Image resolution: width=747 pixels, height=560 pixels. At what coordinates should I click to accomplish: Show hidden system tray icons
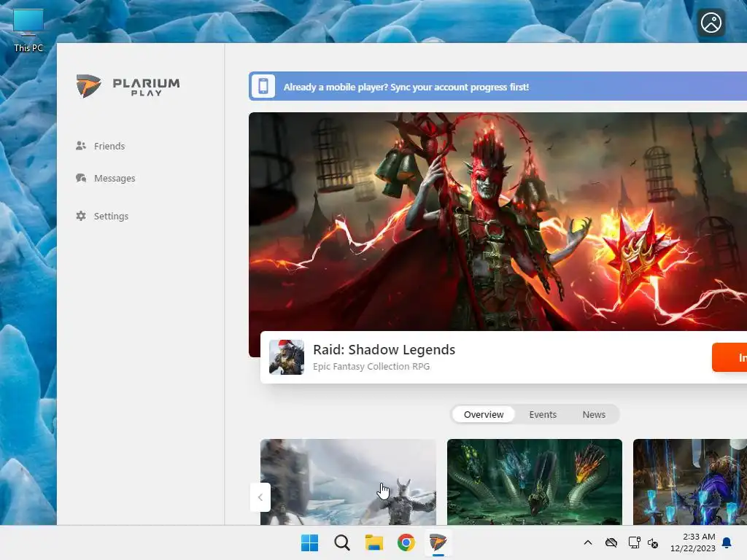tap(588, 542)
